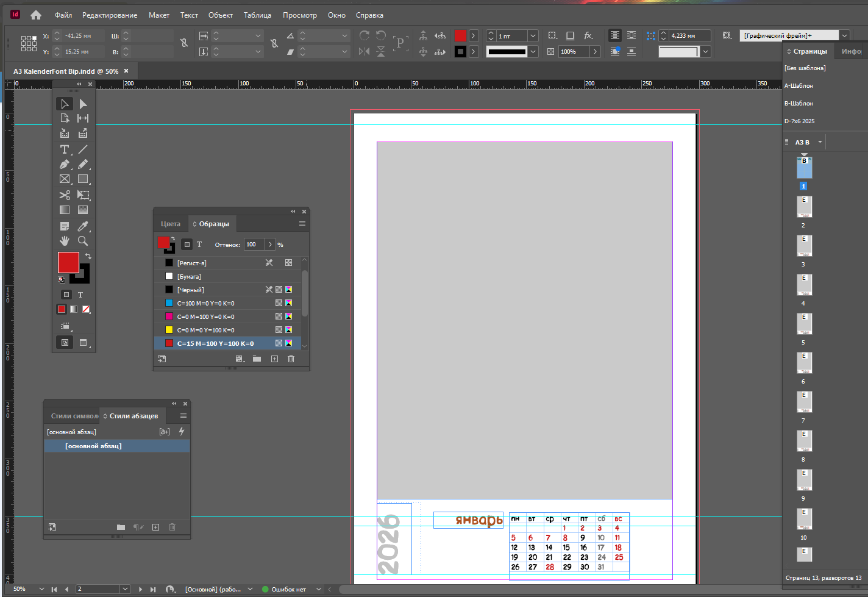Toggle constrain proportions for width and height
Image resolution: width=868 pixels, height=597 pixels.
184,43
